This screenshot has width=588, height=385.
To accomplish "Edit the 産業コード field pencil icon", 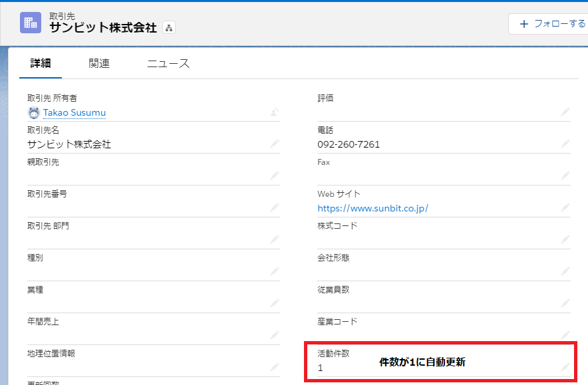I will (565, 334).
